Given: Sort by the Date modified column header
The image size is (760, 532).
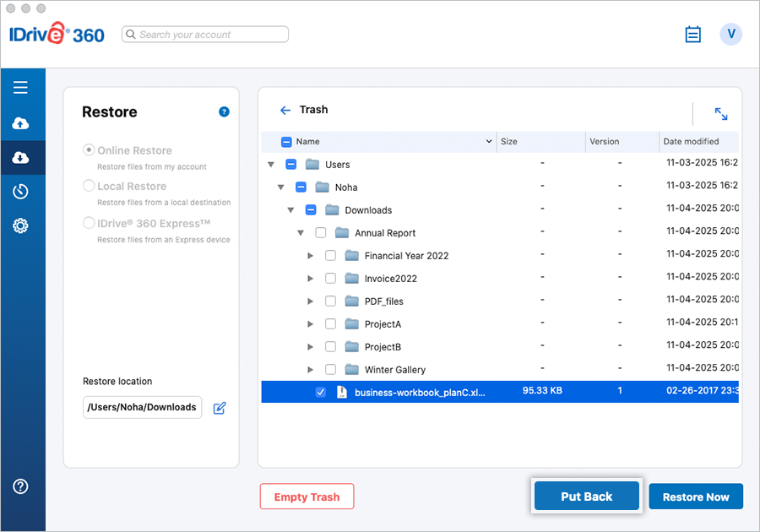Looking at the screenshot, I should click(691, 142).
